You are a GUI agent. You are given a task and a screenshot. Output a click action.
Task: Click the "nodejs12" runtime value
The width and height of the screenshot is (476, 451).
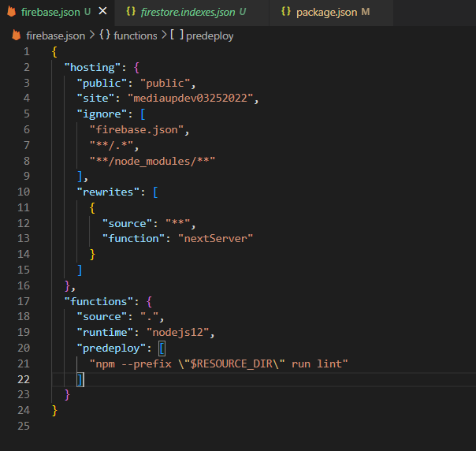pyautogui.click(x=177, y=333)
